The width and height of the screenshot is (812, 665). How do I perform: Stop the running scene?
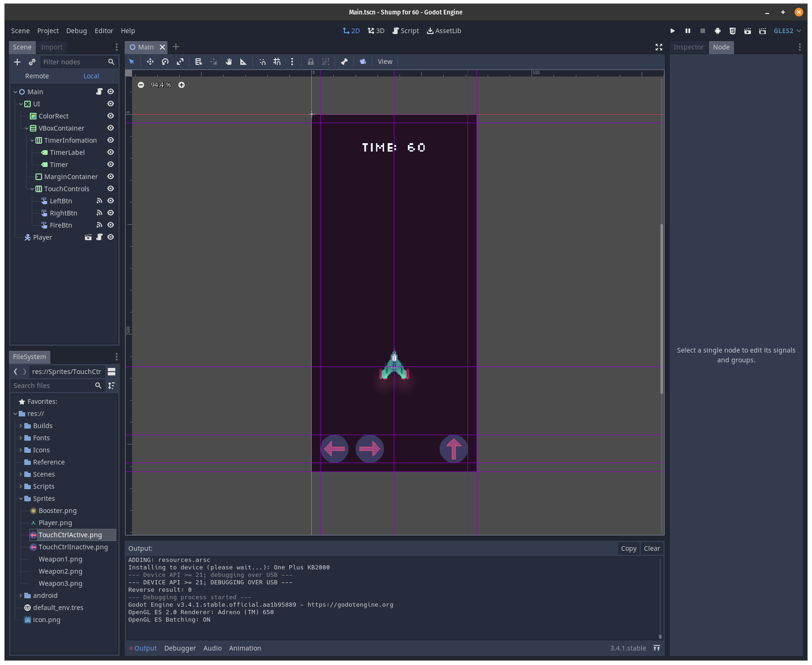[703, 30]
